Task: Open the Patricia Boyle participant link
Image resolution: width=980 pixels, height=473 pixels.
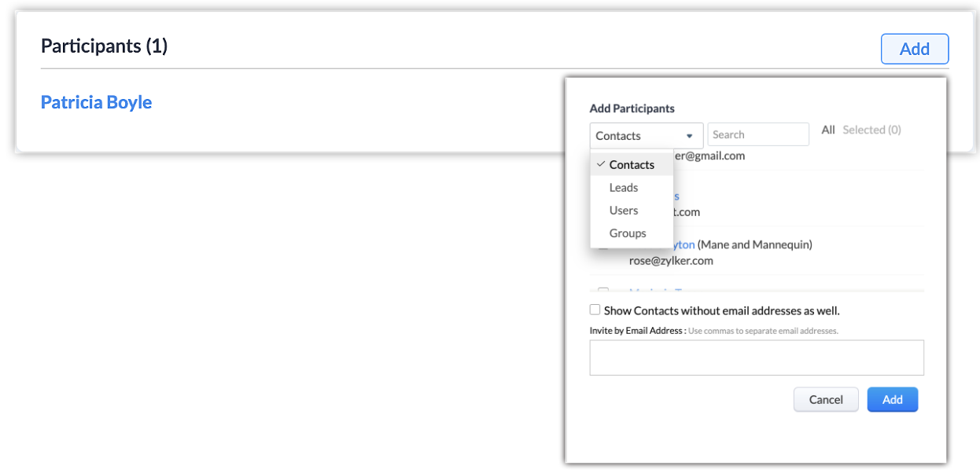Action: 96,102
